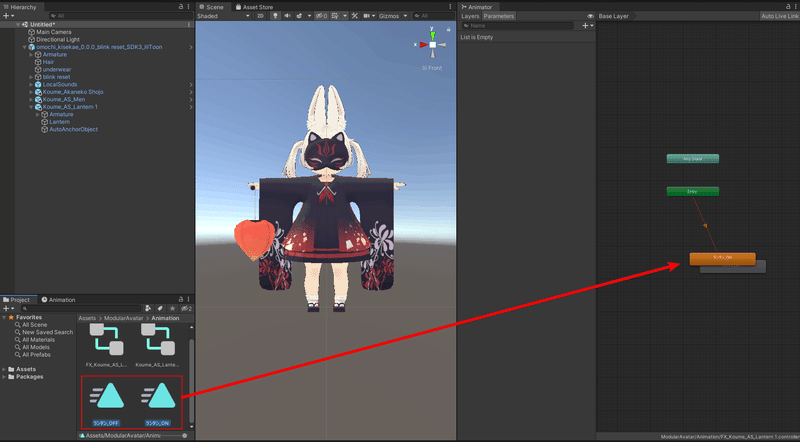Select ランタン_ON animation clip asset

click(158, 404)
